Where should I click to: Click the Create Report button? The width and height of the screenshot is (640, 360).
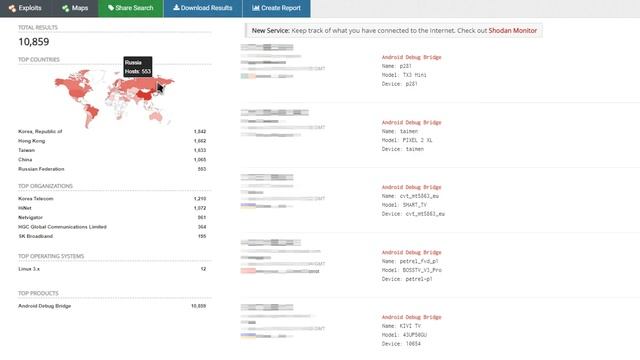[276, 8]
